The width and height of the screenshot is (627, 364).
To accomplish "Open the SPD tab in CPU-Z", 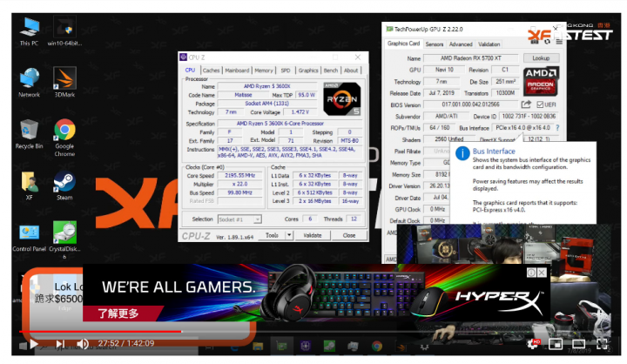I will pyautogui.click(x=286, y=71).
